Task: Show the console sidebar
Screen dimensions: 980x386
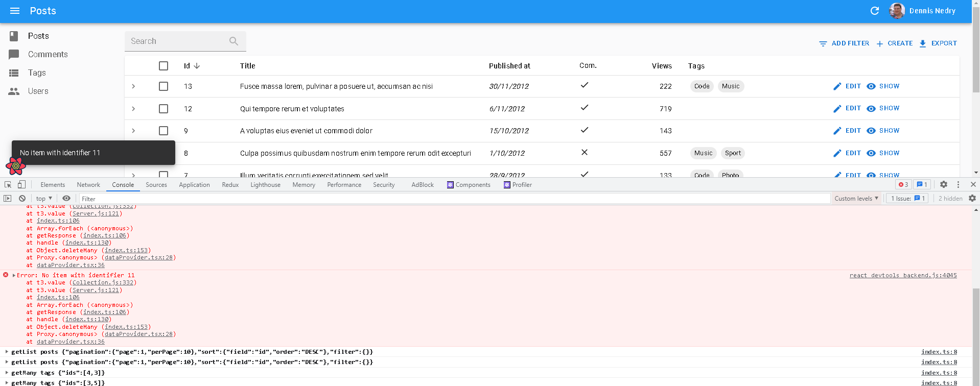Action: pyautogui.click(x=7, y=198)
